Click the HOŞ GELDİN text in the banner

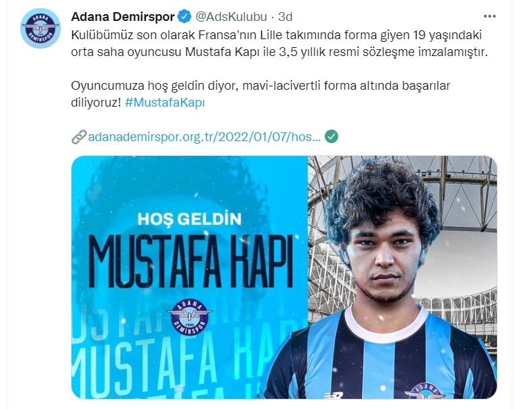189,219
